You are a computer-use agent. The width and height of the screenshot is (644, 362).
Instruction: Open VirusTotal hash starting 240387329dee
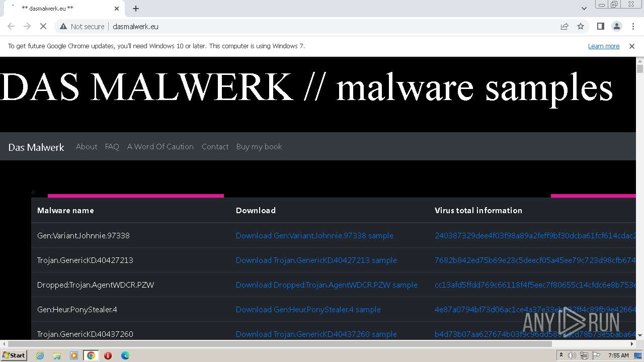(x=535, y=235)
